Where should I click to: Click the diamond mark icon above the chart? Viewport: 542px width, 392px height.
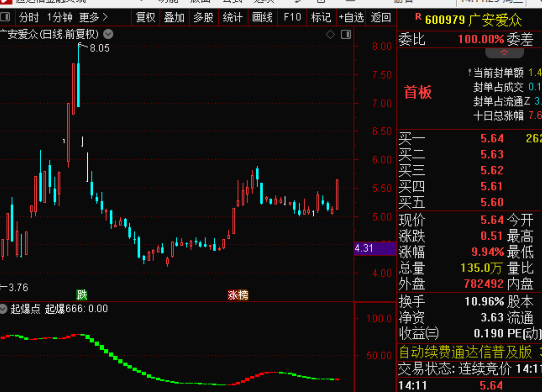pyautogui.click(x=330, y=34)
